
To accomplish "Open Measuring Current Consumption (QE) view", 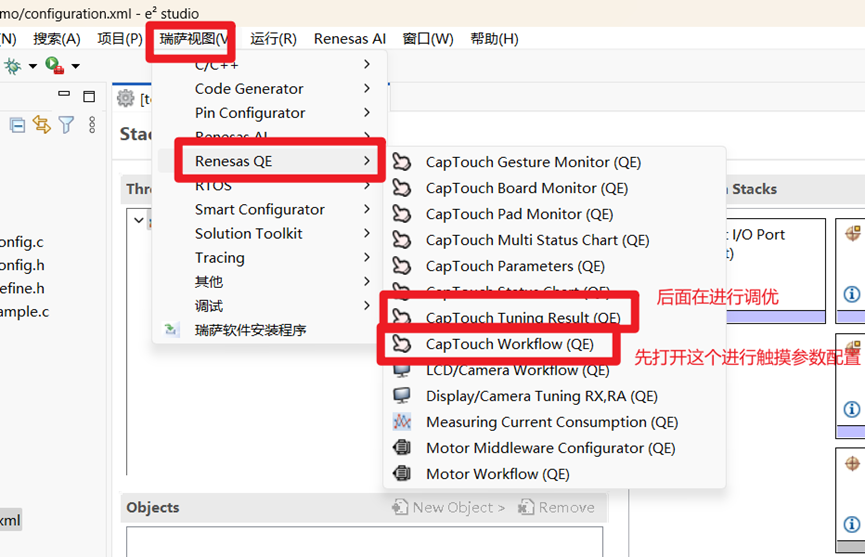I will [554, 422].
